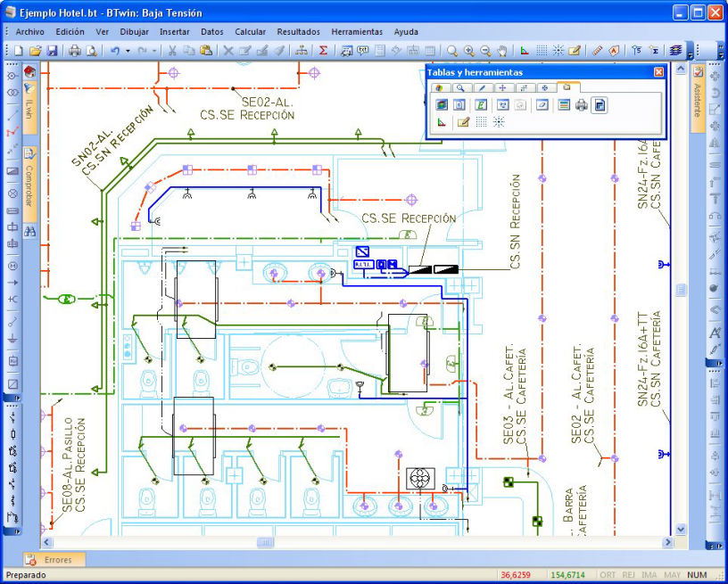Click the eraser window icon in Tablas y herramientas
Viewport: 728px width, 584px height.
pyautogui.click(x=542, y=105)
